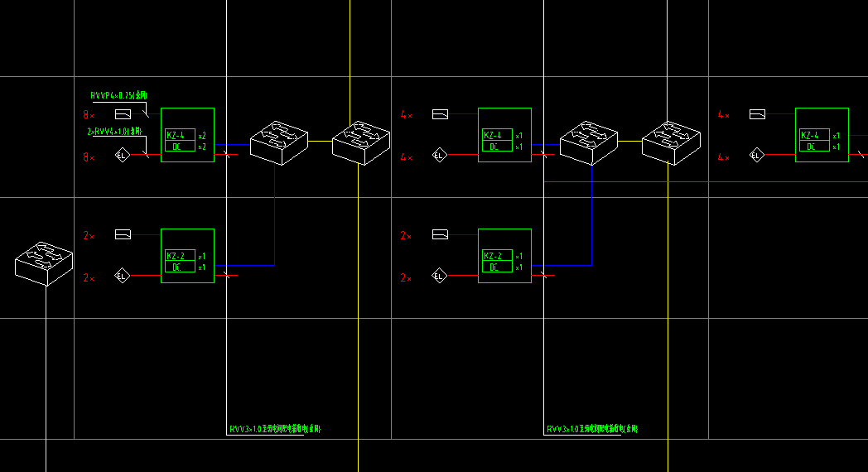This screenshot has width=868, height=472.
Task: Pick the EL diamond symbol in the leftmost KZ-2 row
Action: click(122, 277)
